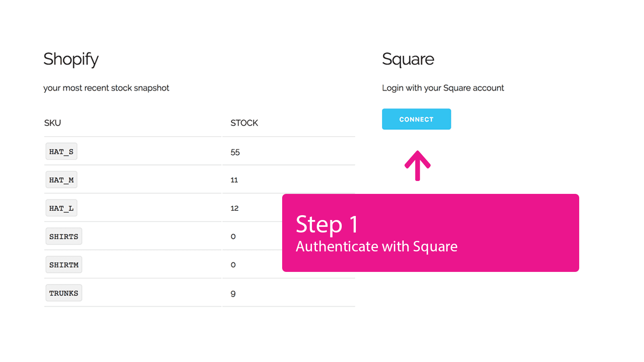Click the stock value 11 for HAT_M
Screen dimensions: 644x362
[x=234, y=180]
